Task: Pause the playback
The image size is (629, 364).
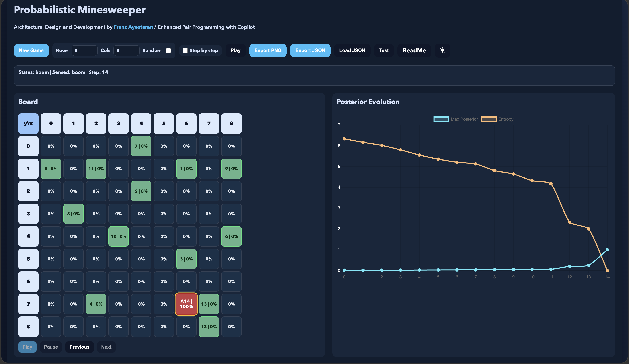Action: point(51,347)
